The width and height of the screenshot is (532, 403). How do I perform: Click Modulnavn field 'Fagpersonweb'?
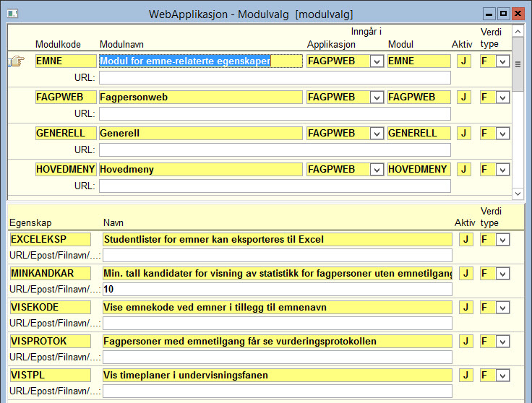click(200, 97)
